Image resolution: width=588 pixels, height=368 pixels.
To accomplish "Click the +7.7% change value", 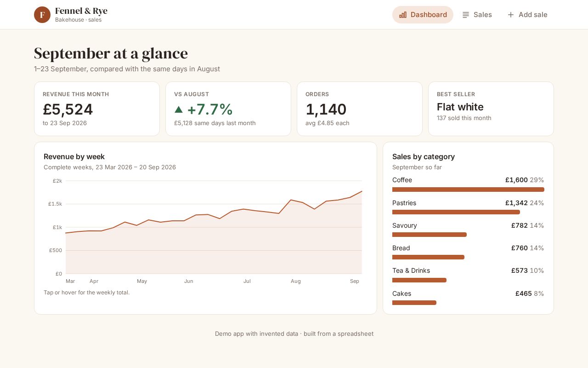I will (210, 109).
